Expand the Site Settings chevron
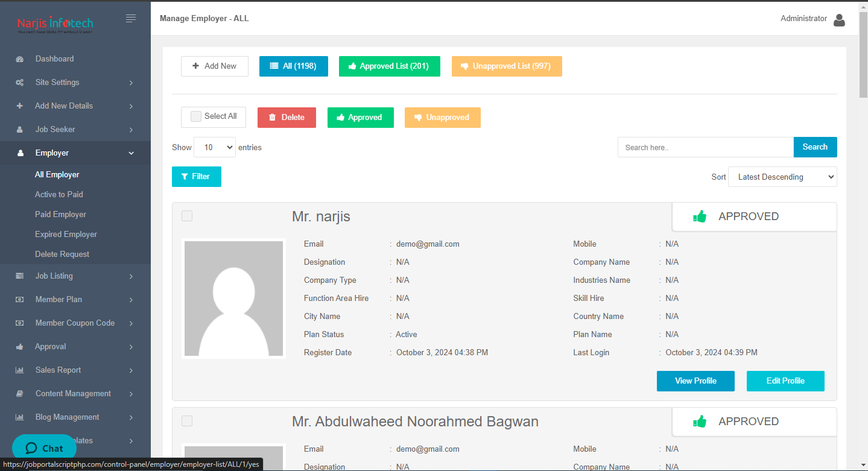Screen dimensions: 868x471 (x=131, y=83)
